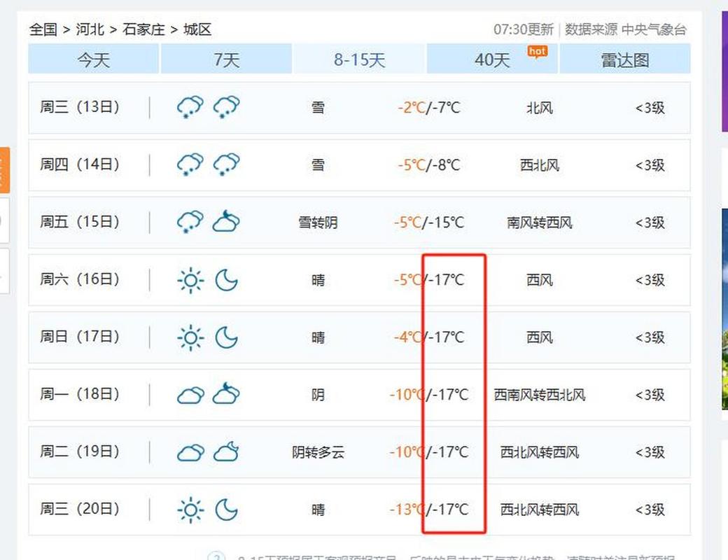Click the night snow icon for 周三 (13日)
The image size is (728, 560).
[x=227, y=107]
